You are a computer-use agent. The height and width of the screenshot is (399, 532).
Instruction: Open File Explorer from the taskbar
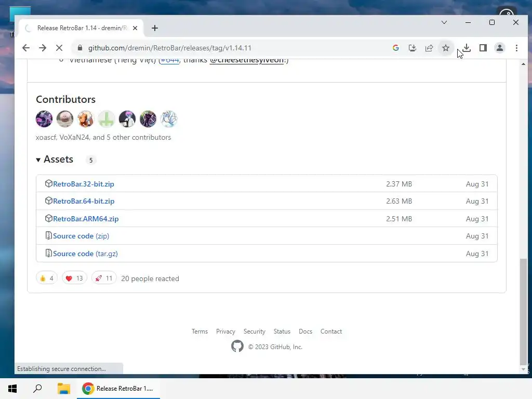[63, 389]
